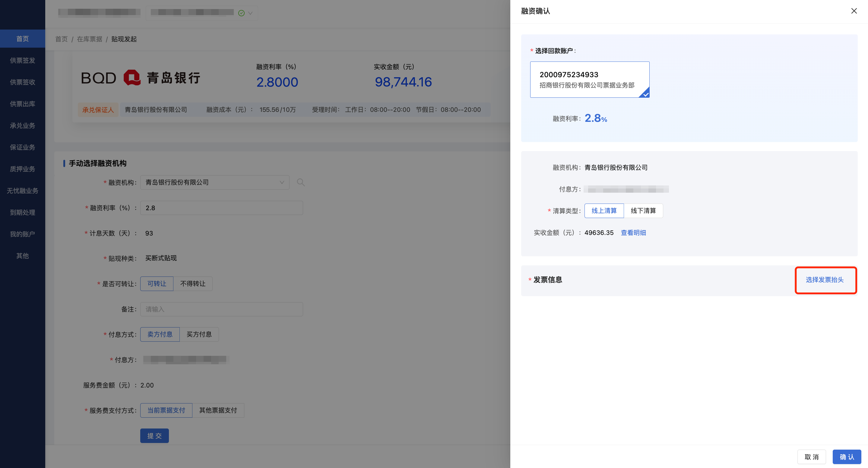Viewport: 868px width, 468px height.
Task: Click the 融资利率 input field
Action: click(221, 208)
